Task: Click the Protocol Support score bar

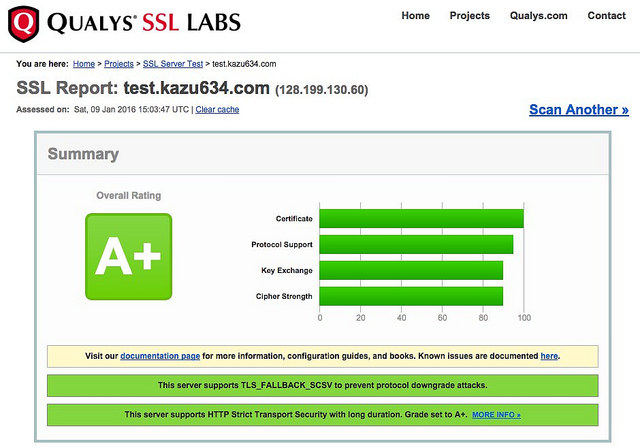Action: (x=416, y=244)
